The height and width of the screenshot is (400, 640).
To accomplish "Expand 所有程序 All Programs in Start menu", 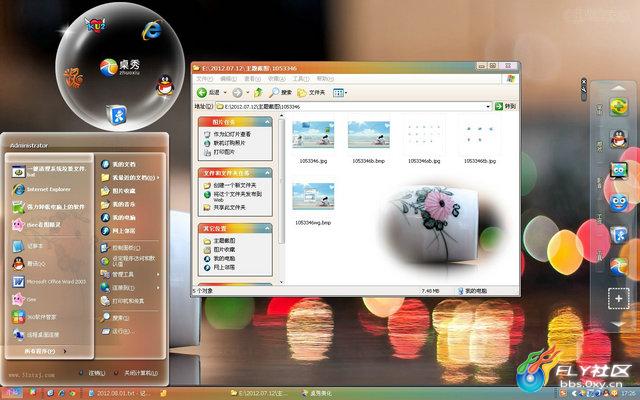I will tap(45, 351).
